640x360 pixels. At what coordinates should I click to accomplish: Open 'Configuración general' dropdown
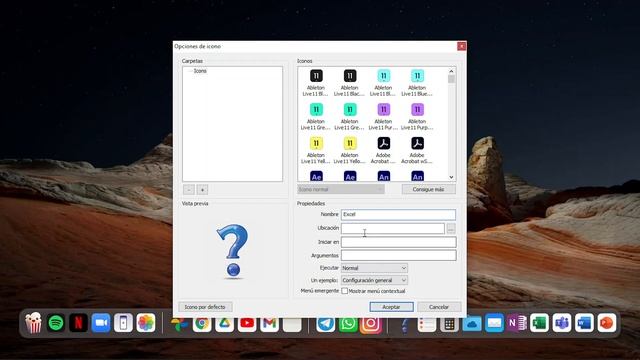[x=374, y=280]
